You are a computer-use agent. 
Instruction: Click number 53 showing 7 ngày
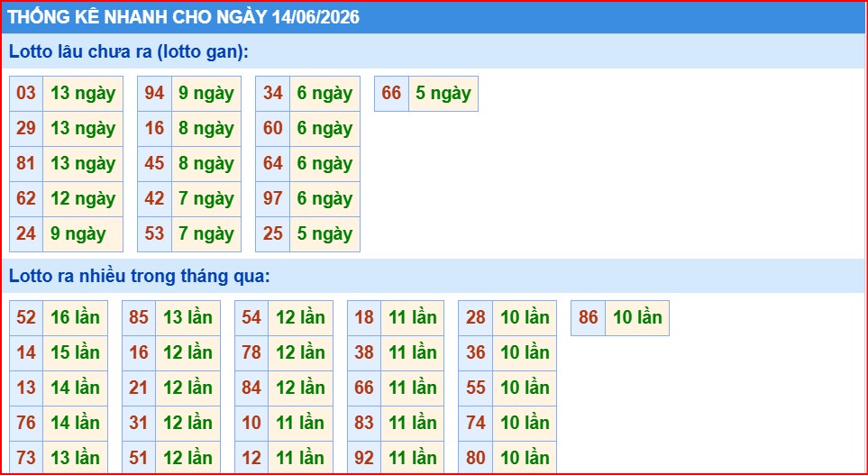(154, 233)
